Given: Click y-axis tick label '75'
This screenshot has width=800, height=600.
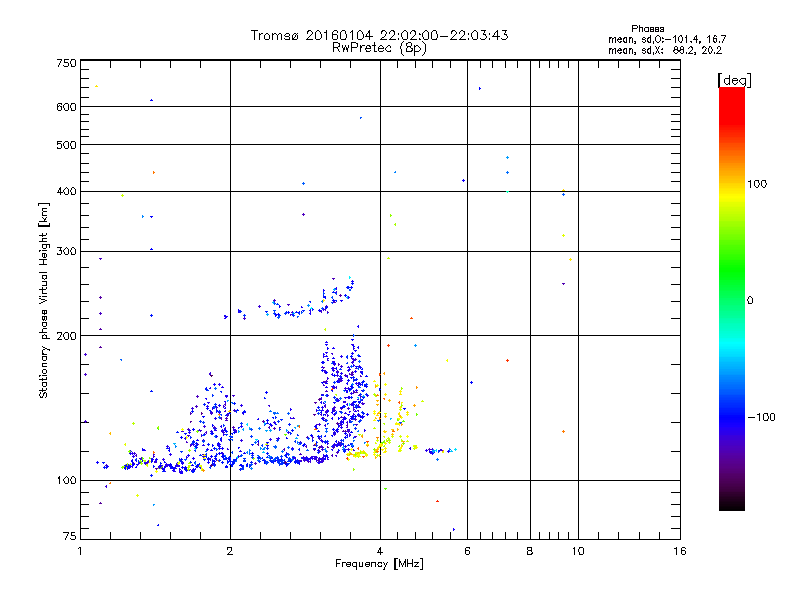Looking at the screenshot, I should pos(70,536).
